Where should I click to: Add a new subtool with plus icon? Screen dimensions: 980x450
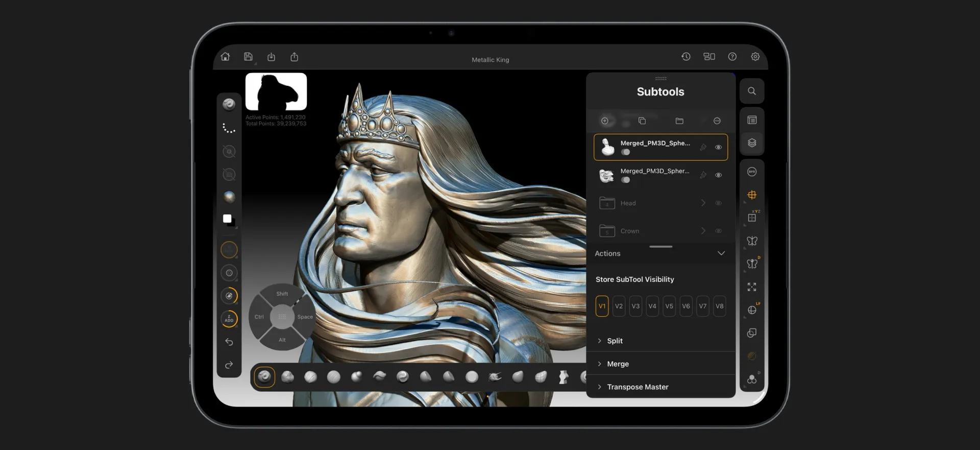pos(605,121)
